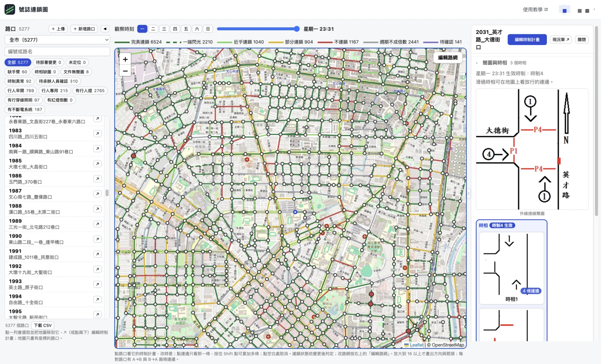Viewport: 601px width, 364px height.
Task: Open the 全市 (5277) district dropdown
Action: coord(57,40)
